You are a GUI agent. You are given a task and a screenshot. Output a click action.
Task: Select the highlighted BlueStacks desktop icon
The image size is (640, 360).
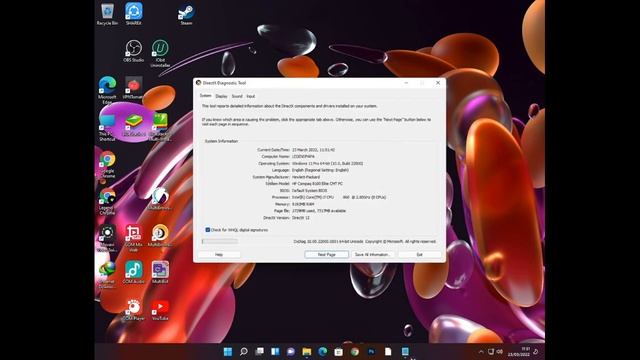133,124
